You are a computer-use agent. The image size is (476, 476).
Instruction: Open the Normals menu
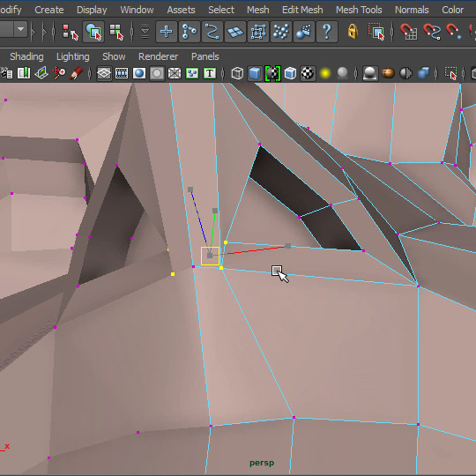pos(412,10)
